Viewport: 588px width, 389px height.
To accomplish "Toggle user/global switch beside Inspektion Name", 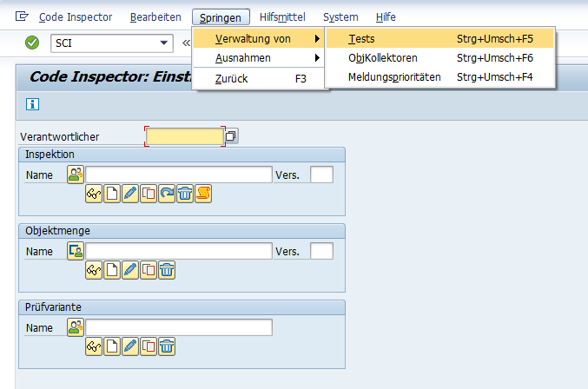I will point(76,175).
